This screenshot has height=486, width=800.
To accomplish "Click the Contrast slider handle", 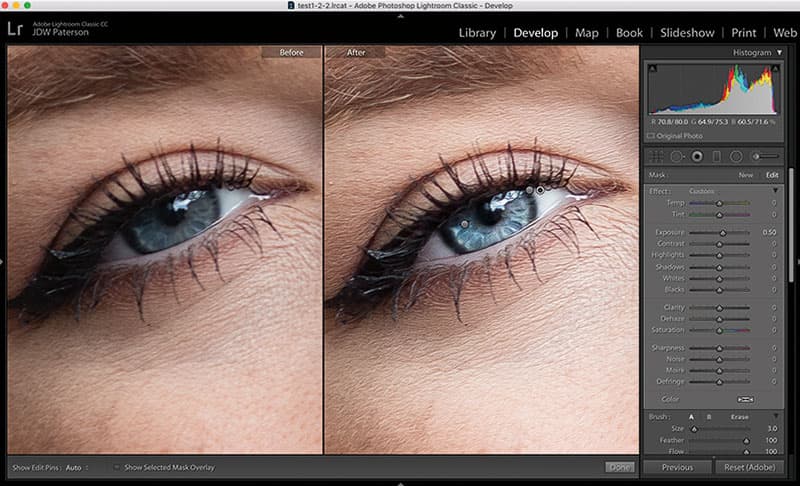I will pos(719,244).
